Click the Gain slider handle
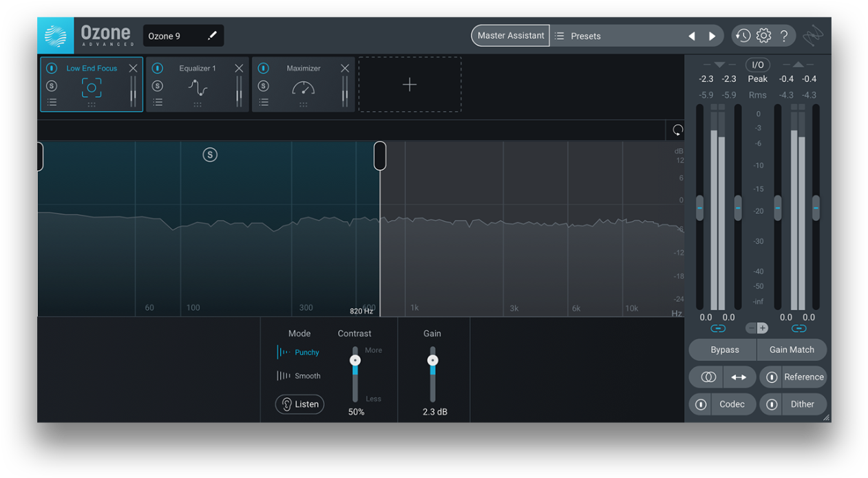This screenshot has height=478, width=868. pos(432,360)
